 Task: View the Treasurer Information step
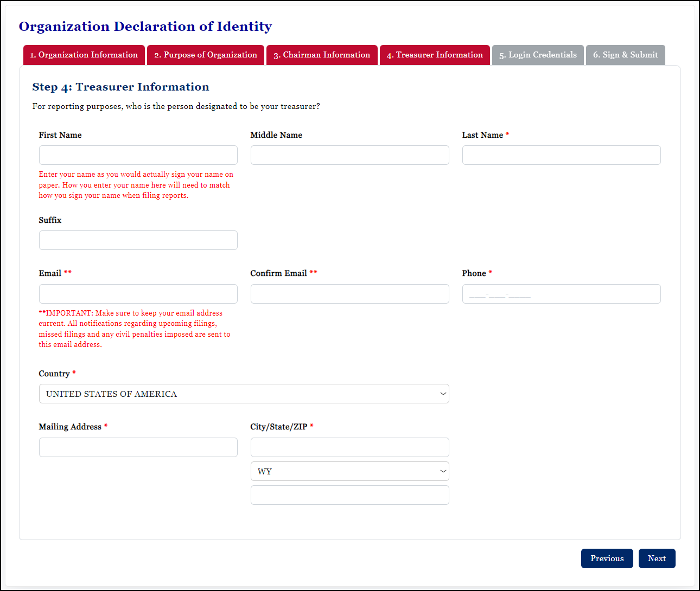[x=434, y=55]
